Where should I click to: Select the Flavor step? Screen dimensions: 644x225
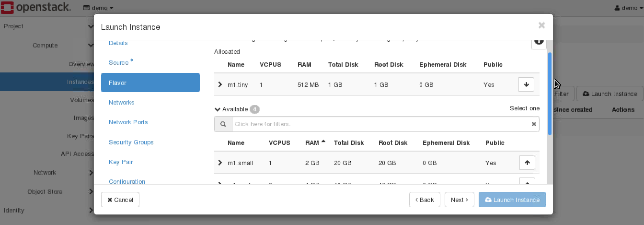[150, 83]
